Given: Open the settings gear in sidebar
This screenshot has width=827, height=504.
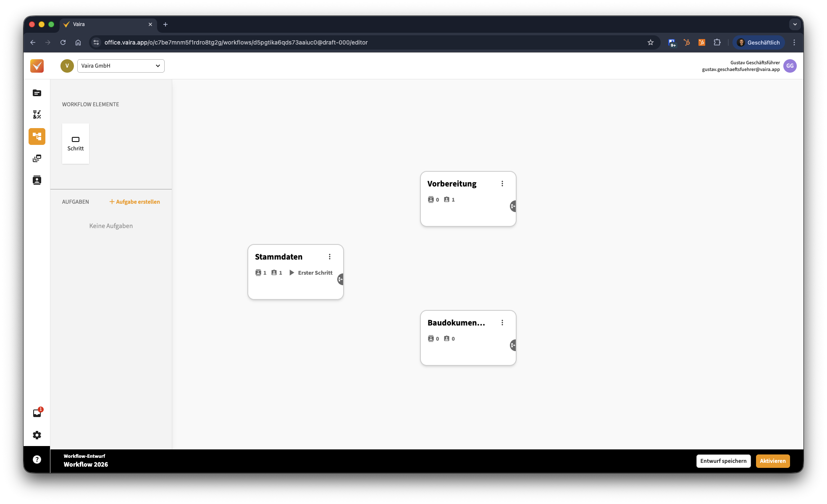Looking at the screenshot, I should click(37, 435).
